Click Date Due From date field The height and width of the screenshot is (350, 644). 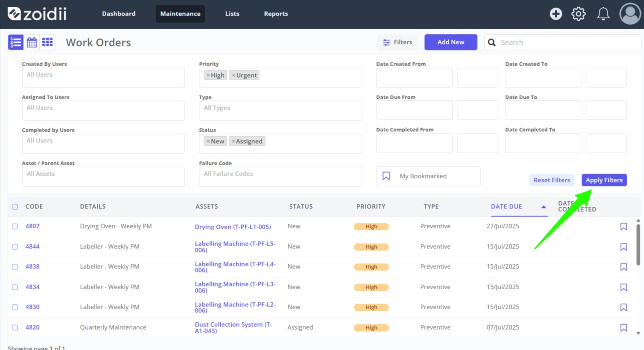point(414,110)
